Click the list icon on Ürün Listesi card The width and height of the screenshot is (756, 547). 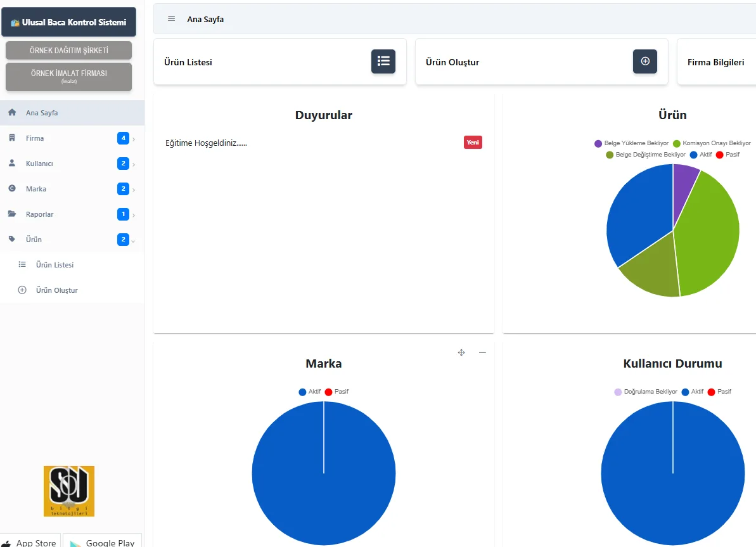(383, 61)
